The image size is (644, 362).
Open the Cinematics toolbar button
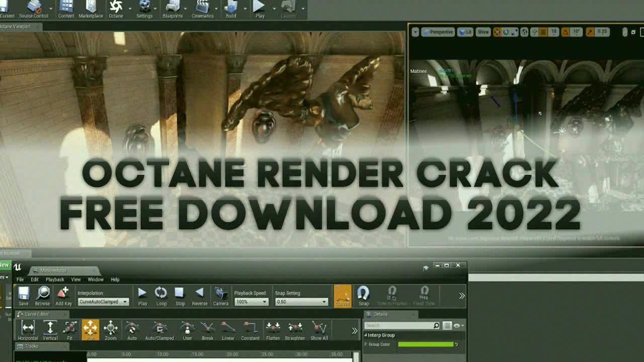point(203,10)
